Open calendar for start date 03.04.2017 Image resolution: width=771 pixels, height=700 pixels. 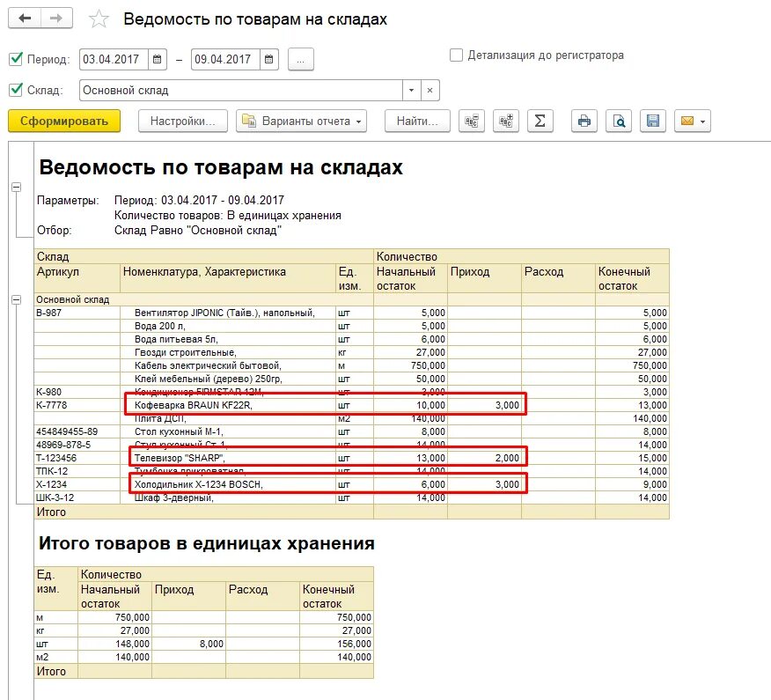157,60
